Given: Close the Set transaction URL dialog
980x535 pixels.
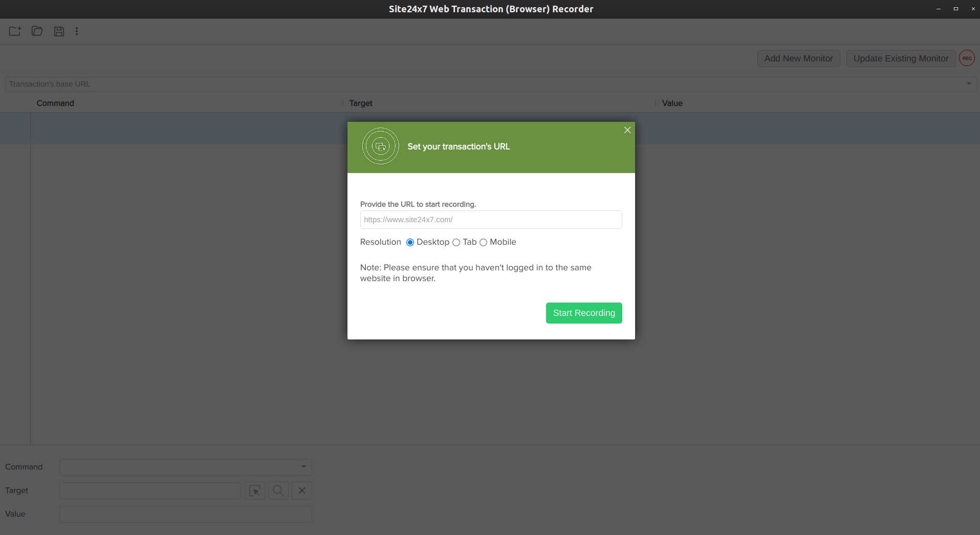Looking at the screenshot, I should (x=627, y=130).
